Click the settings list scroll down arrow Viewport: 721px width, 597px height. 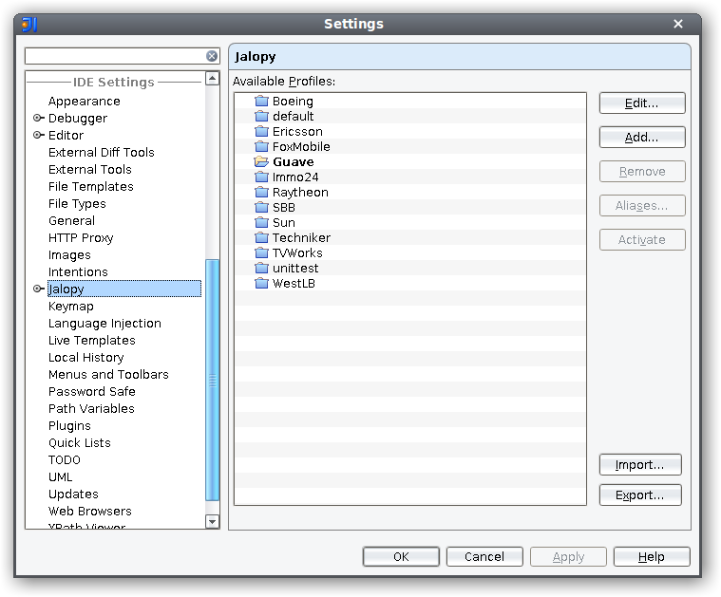point(212,522)
